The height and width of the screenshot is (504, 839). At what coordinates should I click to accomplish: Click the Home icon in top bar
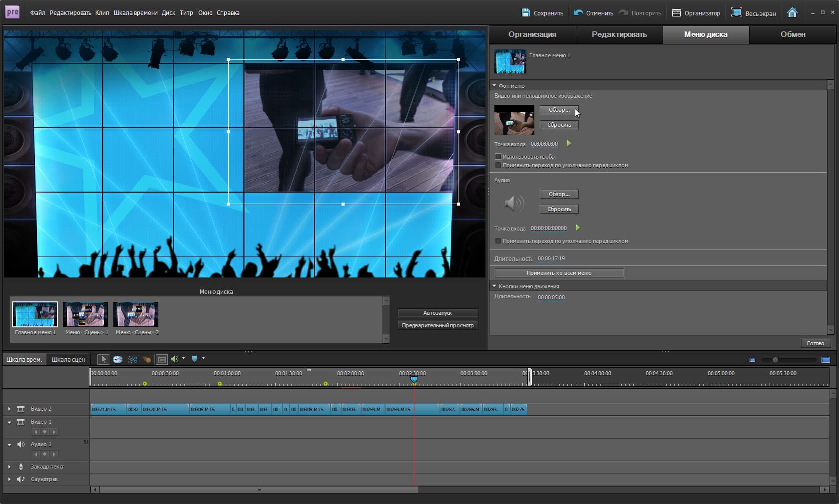pyautogui.click(x=792, y=13)
